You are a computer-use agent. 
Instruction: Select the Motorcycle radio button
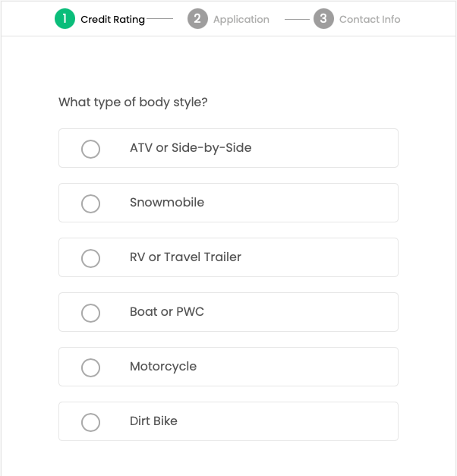(x=90, y=367)
